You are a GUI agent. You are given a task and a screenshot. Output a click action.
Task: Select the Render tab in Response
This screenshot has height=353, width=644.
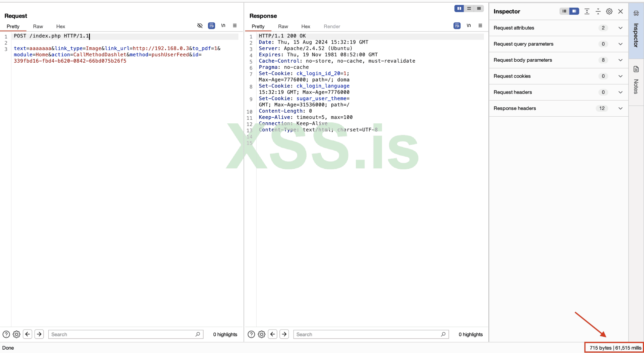click(x=332, y=26)
